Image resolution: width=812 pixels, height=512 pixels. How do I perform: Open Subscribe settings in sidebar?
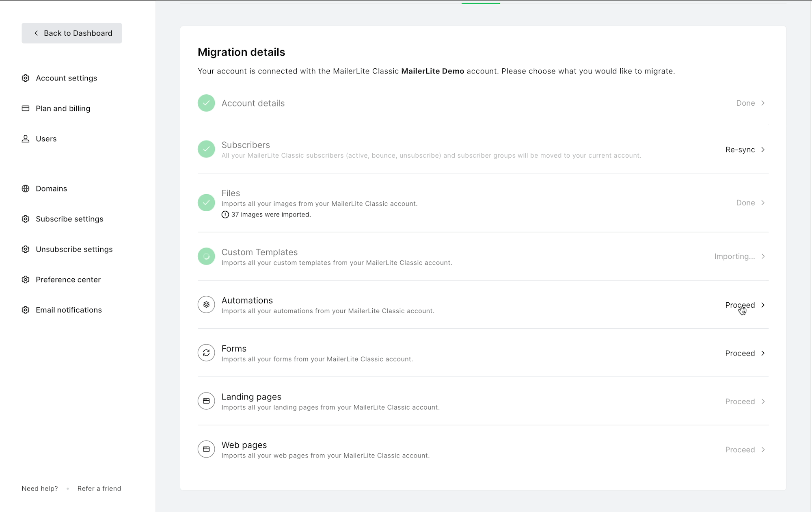pyautogui.click(x=69, y=219)
